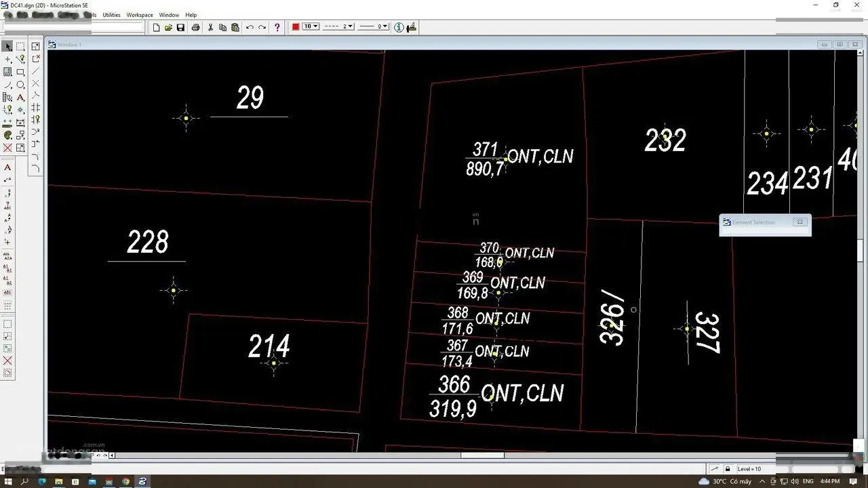Pick the Delete Element red X tool
The width and height of the screenshot is (868, 488).
pos(7,147)
